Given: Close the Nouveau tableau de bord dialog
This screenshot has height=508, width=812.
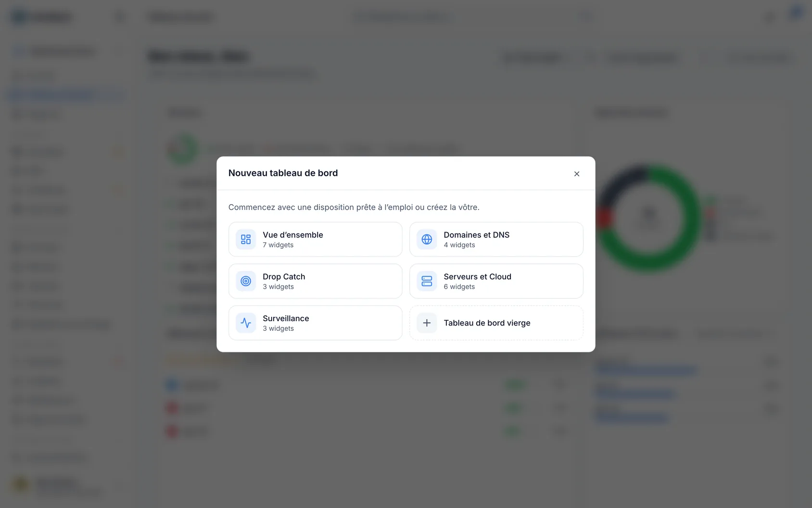Looking at the screenshot, I should (576, 174).
